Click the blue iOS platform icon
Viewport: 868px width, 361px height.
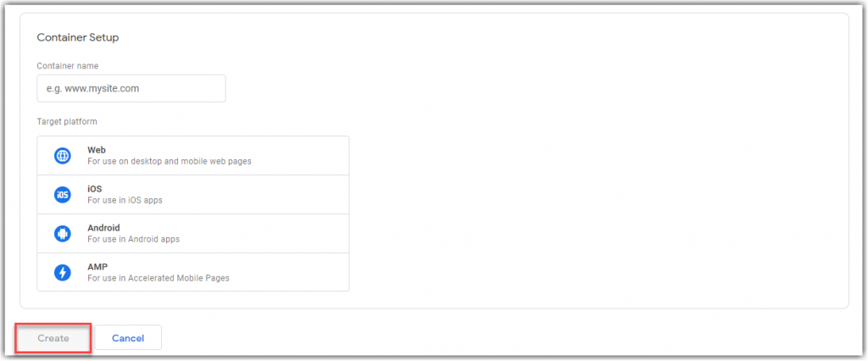point(63,194)
